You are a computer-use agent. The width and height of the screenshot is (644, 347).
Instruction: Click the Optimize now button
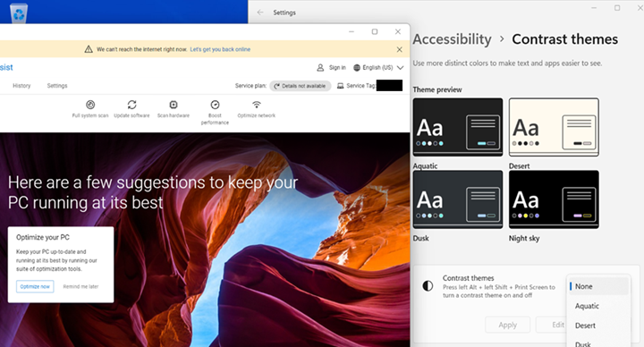35,286
